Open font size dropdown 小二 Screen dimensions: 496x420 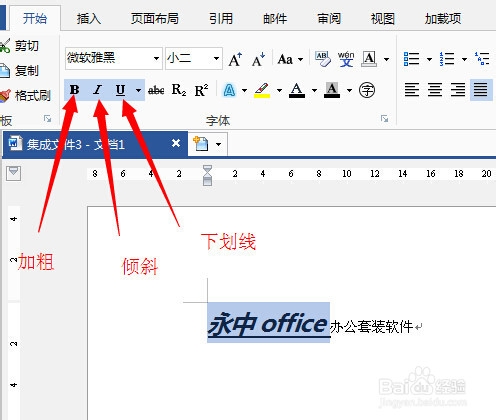(x=216, y=59)
